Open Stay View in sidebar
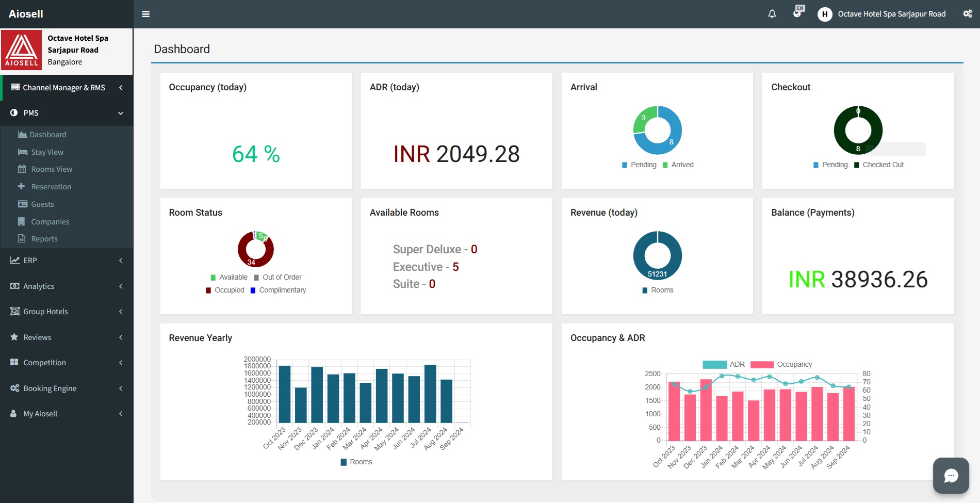Screen dimensions: 980x503 pos(47,152)
